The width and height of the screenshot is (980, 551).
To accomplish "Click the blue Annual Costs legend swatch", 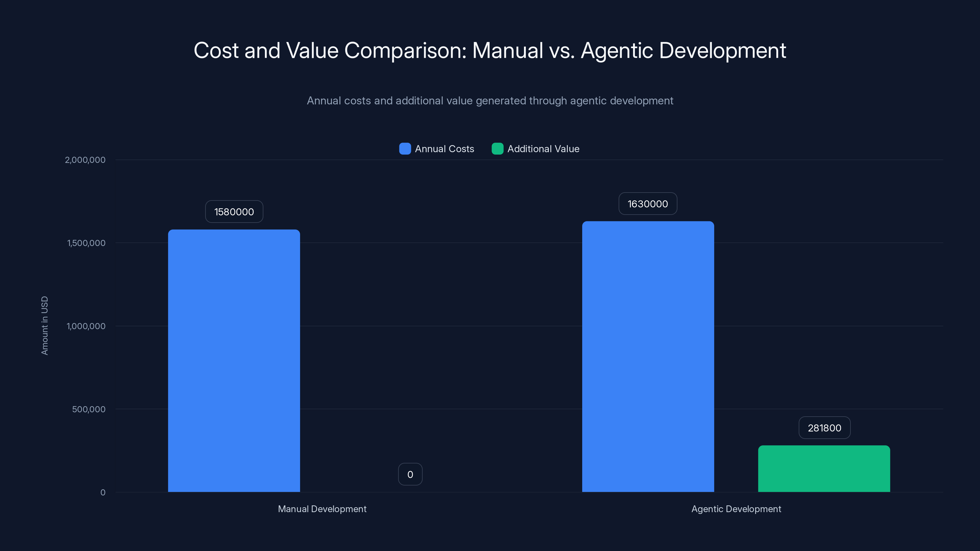I will coord(405,149).
